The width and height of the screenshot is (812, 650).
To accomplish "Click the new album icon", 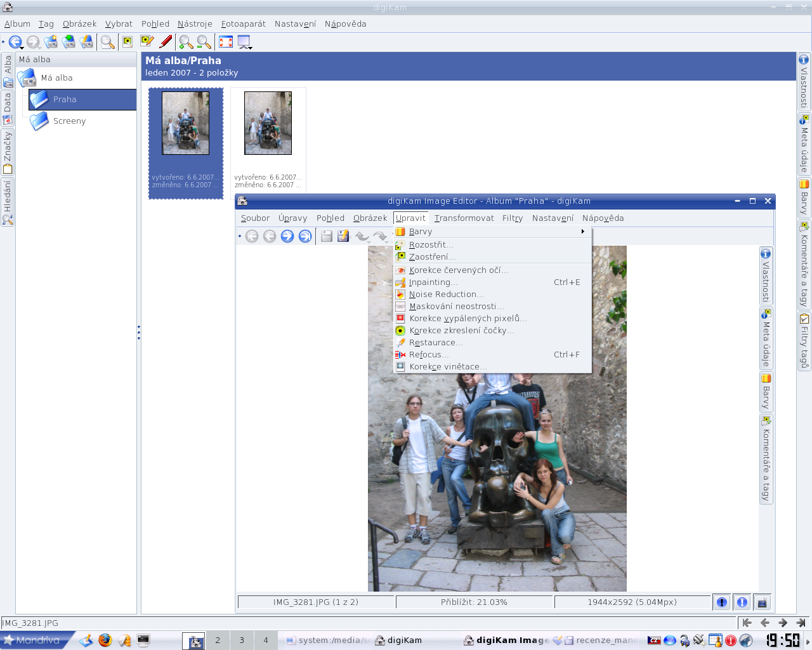I will 51,42.
